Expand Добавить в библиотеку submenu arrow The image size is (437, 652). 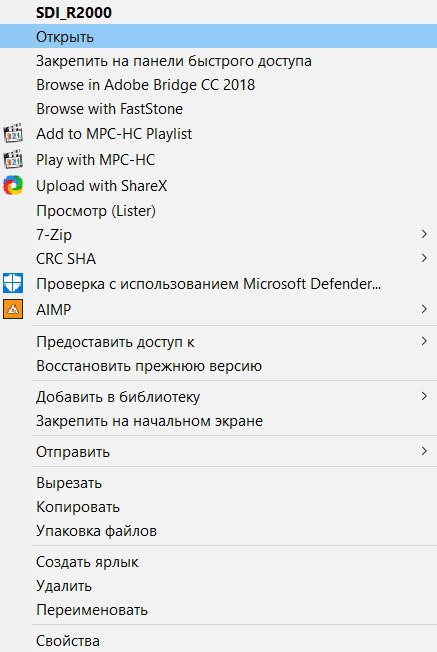pos(424,396)
